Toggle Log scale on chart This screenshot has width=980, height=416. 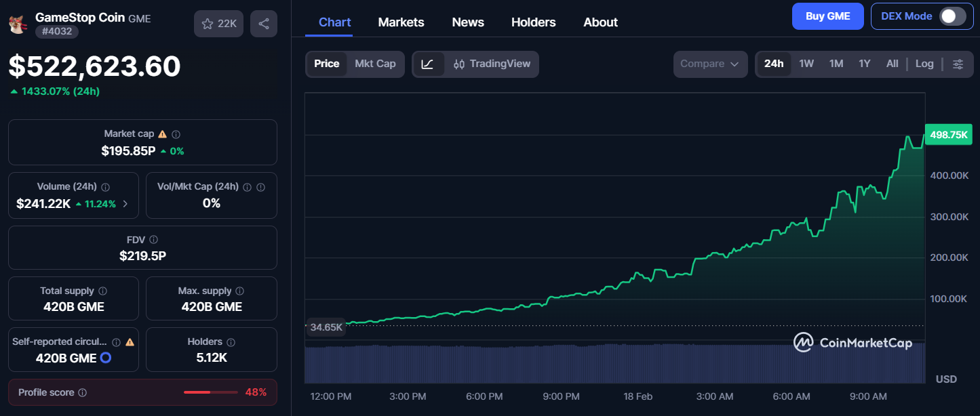click(924, 64)
